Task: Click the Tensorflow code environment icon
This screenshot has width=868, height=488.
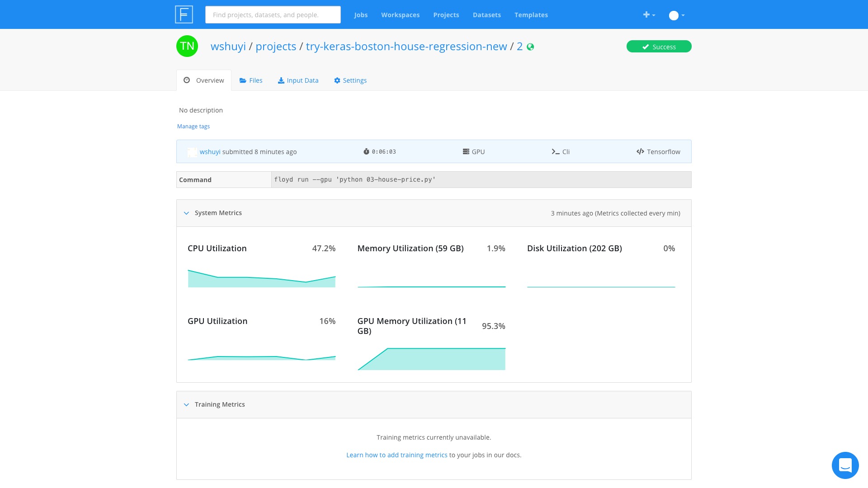Action: pos(640,151)
